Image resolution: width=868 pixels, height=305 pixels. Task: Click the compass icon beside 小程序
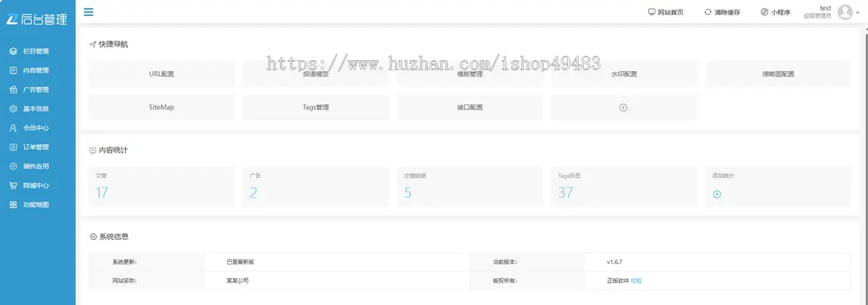pos(765,12)
